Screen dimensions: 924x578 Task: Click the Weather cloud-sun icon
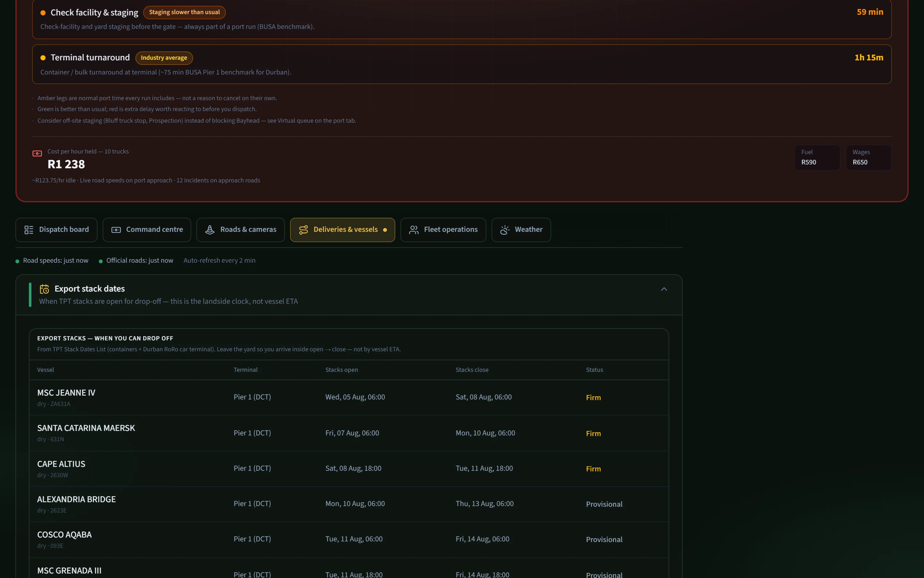click(x=505, y=230)
